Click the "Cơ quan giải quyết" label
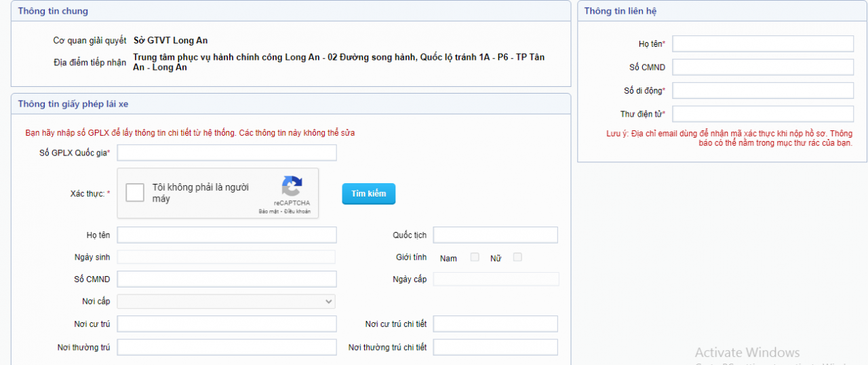868x365 pixels. pos(90,41)
